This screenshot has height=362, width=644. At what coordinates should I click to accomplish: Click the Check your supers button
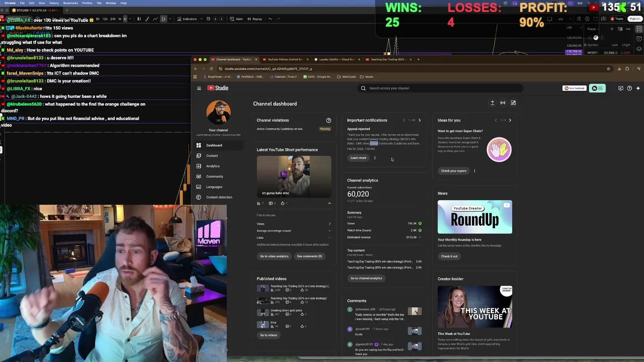(x=454, y=170)
